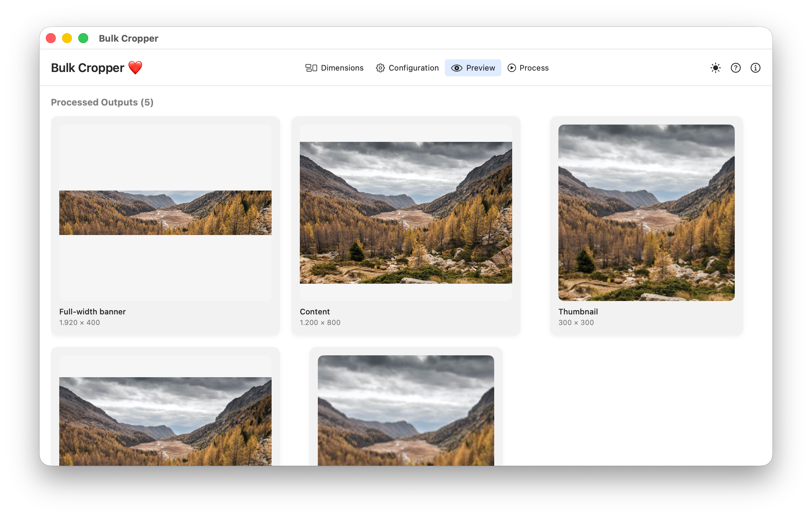This screenshot has height=518, width=812.
Task: Click the Configuration gear icon
Action: (x=380, y=68)
